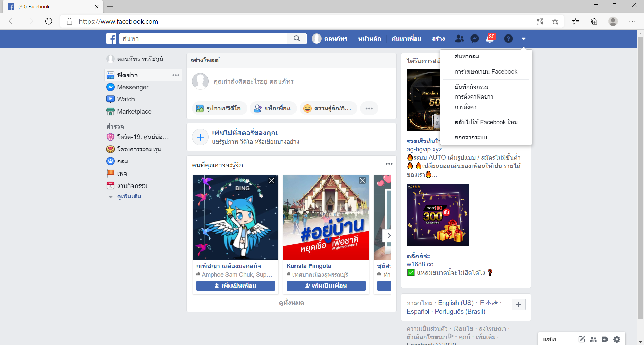Click the browser back arrow

[12, 21]
